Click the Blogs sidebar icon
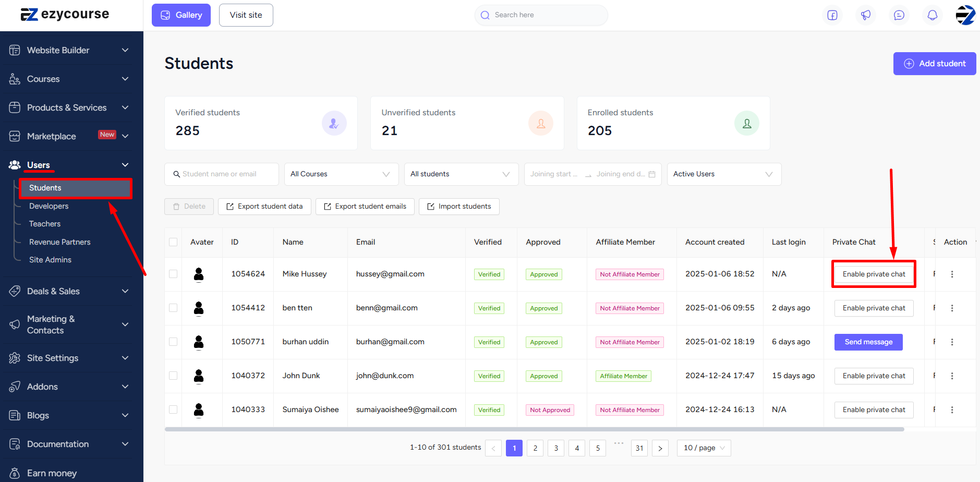This screenshot has height=482, width=980. (15, 415)
